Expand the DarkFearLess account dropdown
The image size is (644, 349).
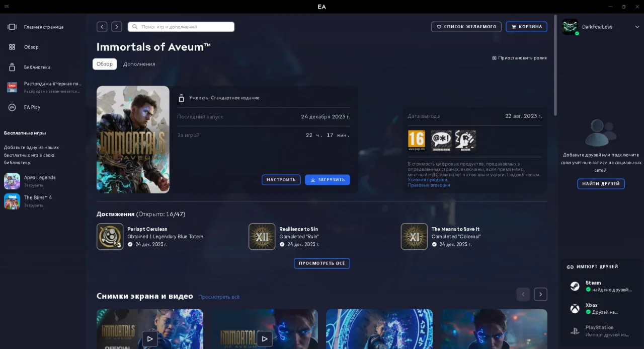(637, 27)
